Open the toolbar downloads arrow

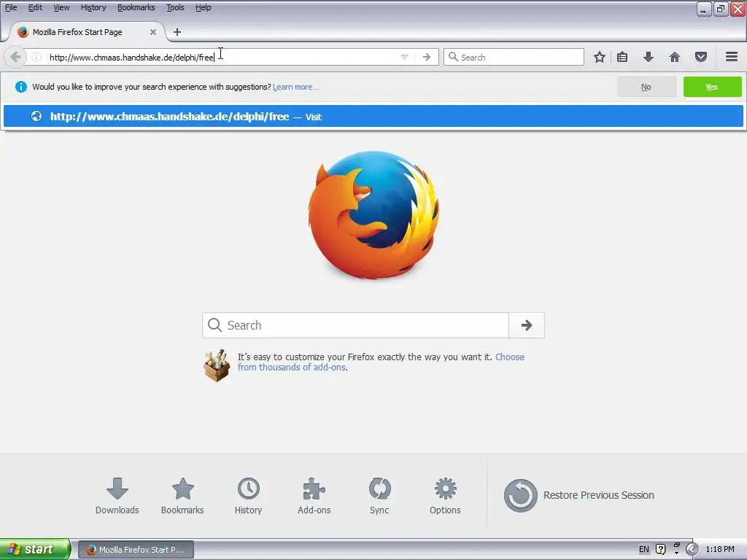point(648,57)
